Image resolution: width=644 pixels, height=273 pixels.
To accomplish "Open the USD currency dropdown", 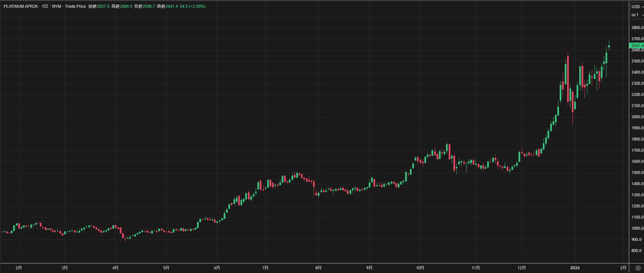I will 637,6.
